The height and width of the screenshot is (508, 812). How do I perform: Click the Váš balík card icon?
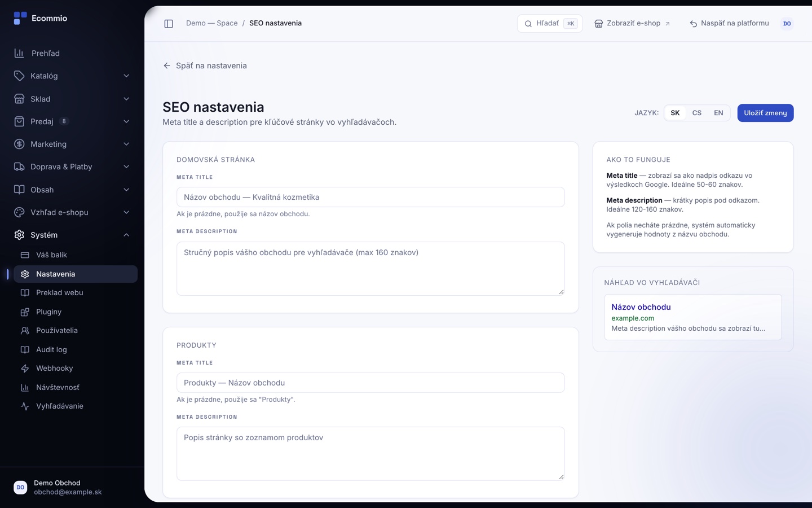tap(25, 255)
